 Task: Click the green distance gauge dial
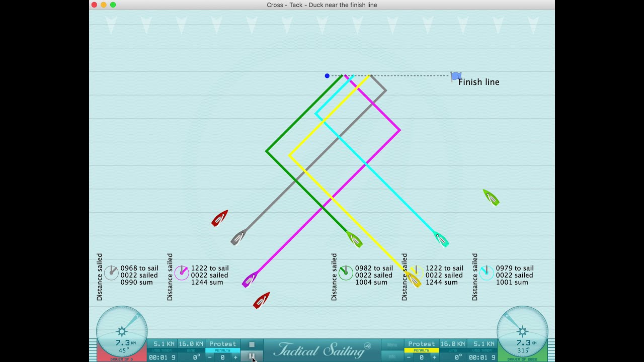tap(346, 273)
